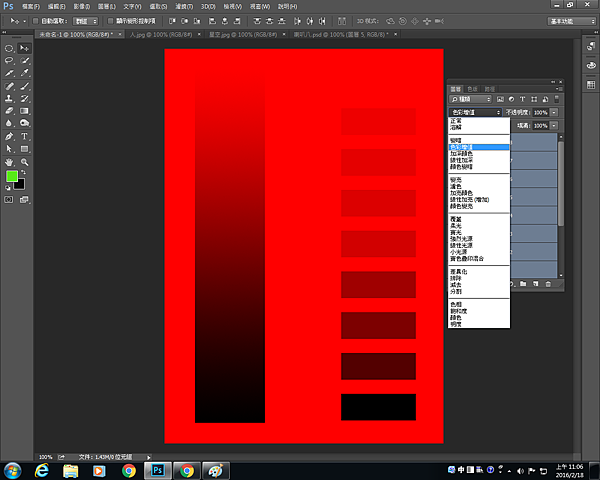The image size is (600, 480).
Task: Expand the layer filter 種類 dropdown
Action: click(473, 100)
